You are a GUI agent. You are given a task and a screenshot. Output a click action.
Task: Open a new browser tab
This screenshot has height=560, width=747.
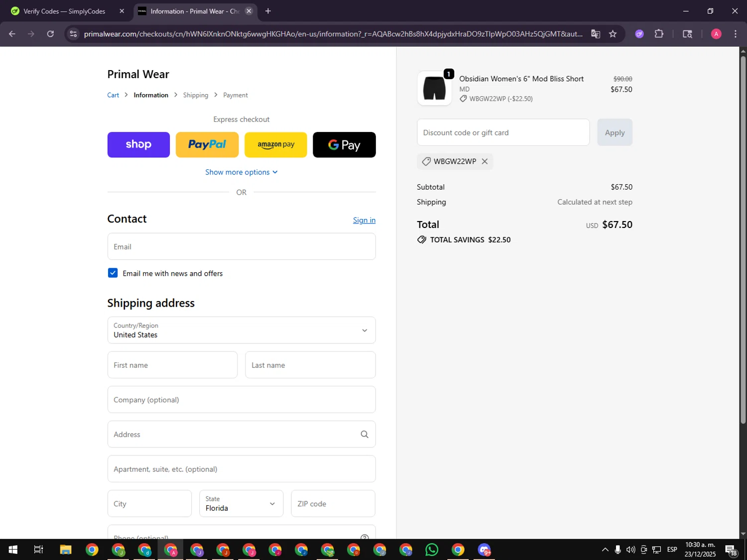click(268, 11)
